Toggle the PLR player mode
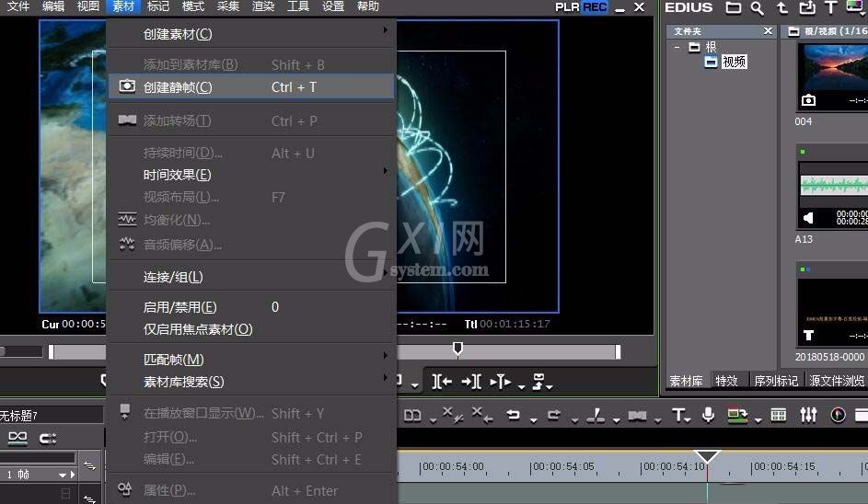 point(567,7)
